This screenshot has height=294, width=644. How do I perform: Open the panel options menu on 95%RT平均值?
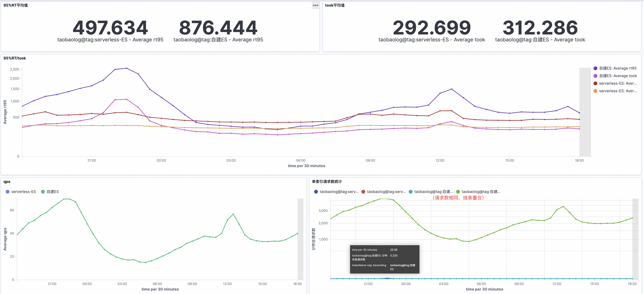(316, 5)
